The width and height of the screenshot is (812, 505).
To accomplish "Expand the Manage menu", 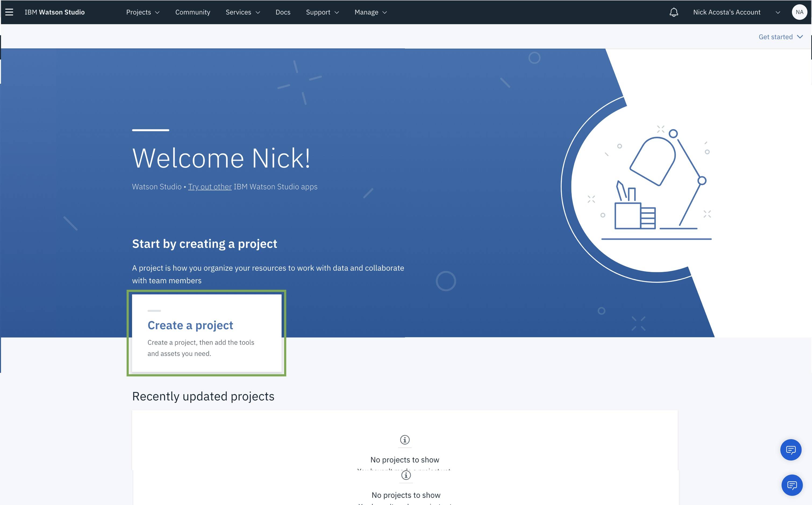I will pos(371,12).
